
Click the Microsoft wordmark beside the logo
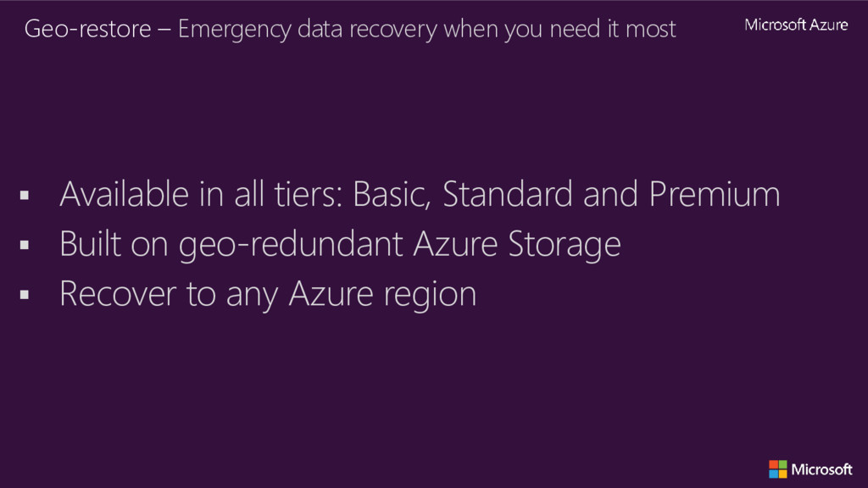821,469
